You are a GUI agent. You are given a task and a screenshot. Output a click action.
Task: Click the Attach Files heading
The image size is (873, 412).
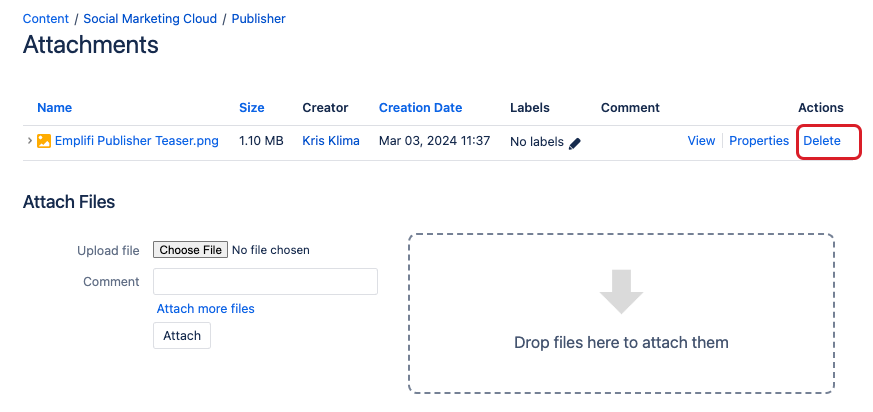(x=69, y=202)
